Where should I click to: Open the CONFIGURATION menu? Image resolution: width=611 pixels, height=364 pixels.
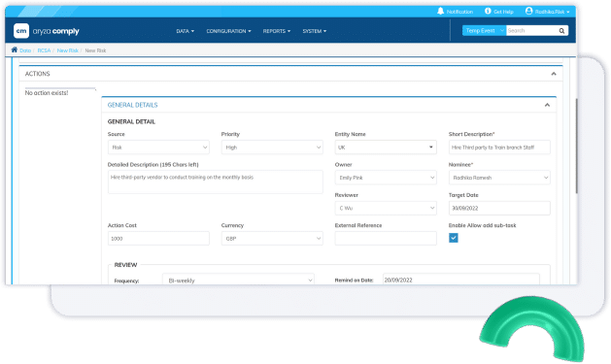228,31
